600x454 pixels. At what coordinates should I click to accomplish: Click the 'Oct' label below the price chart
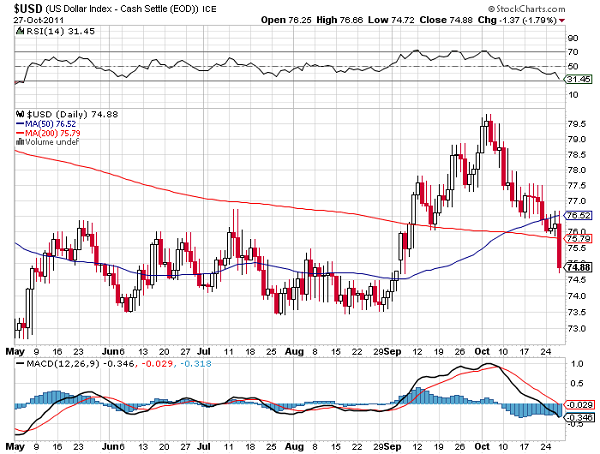482,351
